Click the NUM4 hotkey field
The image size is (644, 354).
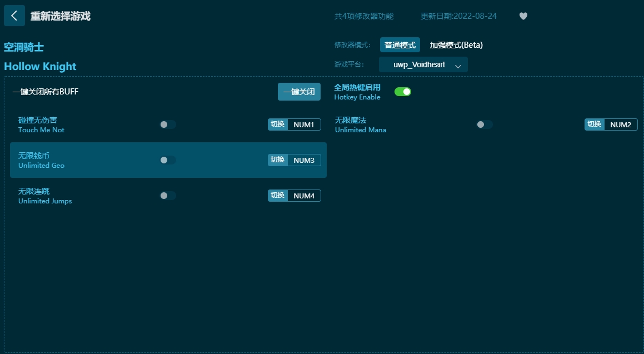[x=304, y=196]
